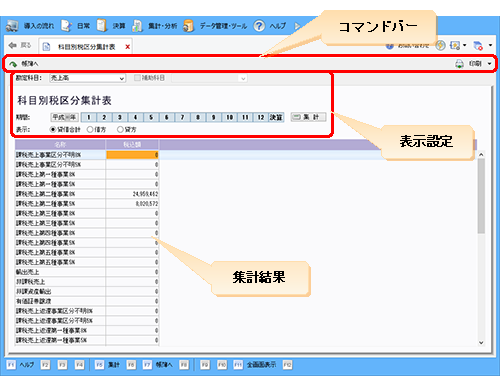Select the 貸借合計 radio button

coord(53,129)
